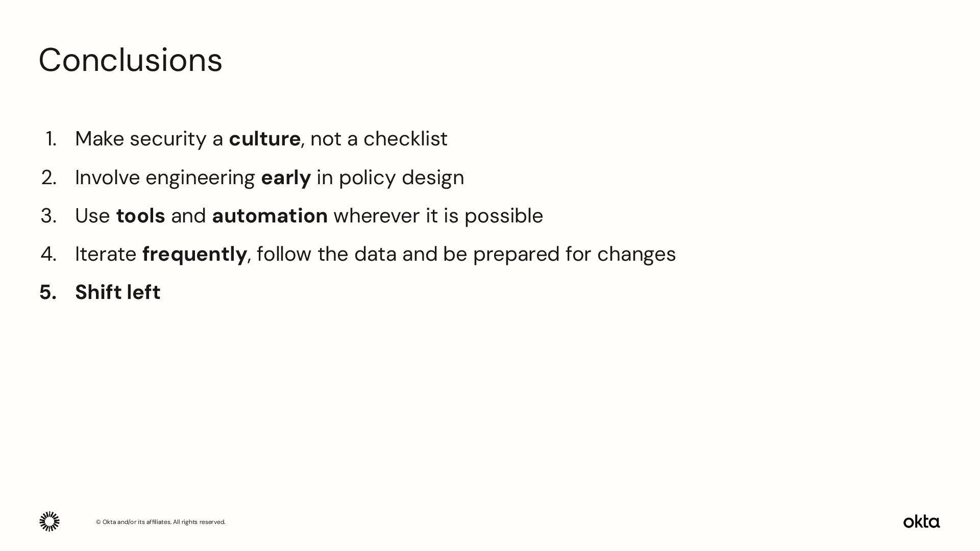Click bold list number 5 marker

48,292
